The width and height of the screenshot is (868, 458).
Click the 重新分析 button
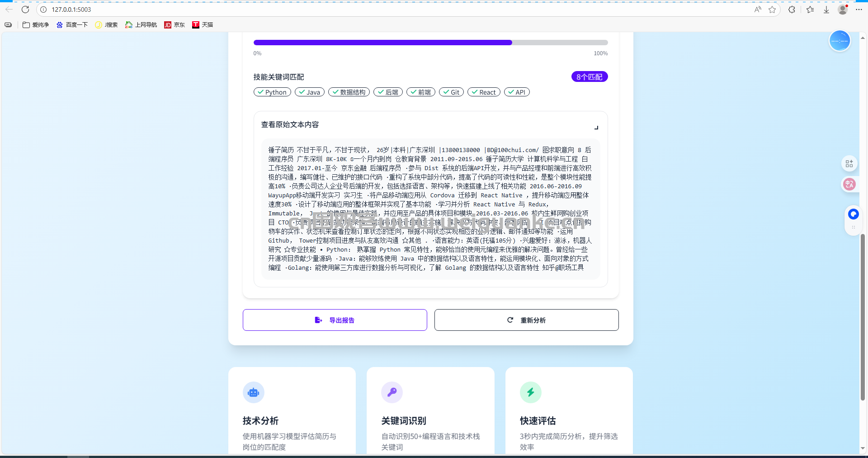(x=526, y=320)
